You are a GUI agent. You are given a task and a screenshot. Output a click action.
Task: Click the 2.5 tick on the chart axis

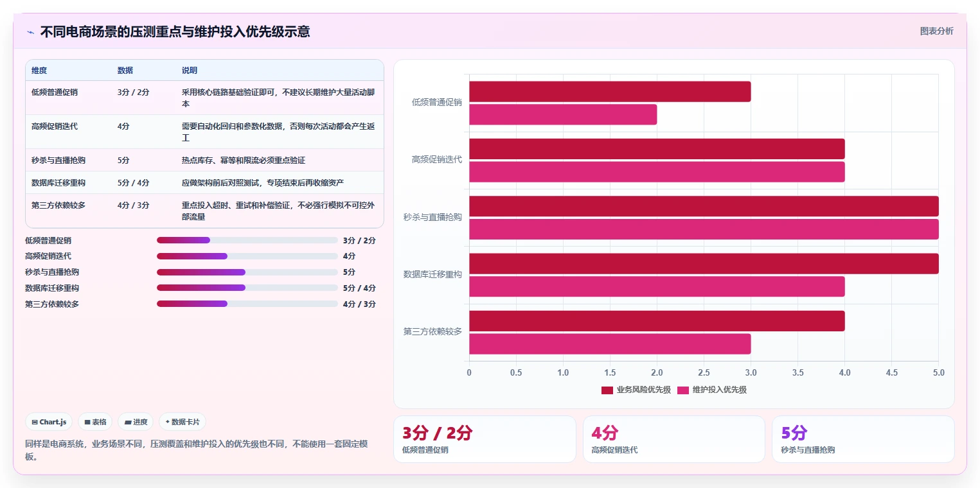[704, 372]
